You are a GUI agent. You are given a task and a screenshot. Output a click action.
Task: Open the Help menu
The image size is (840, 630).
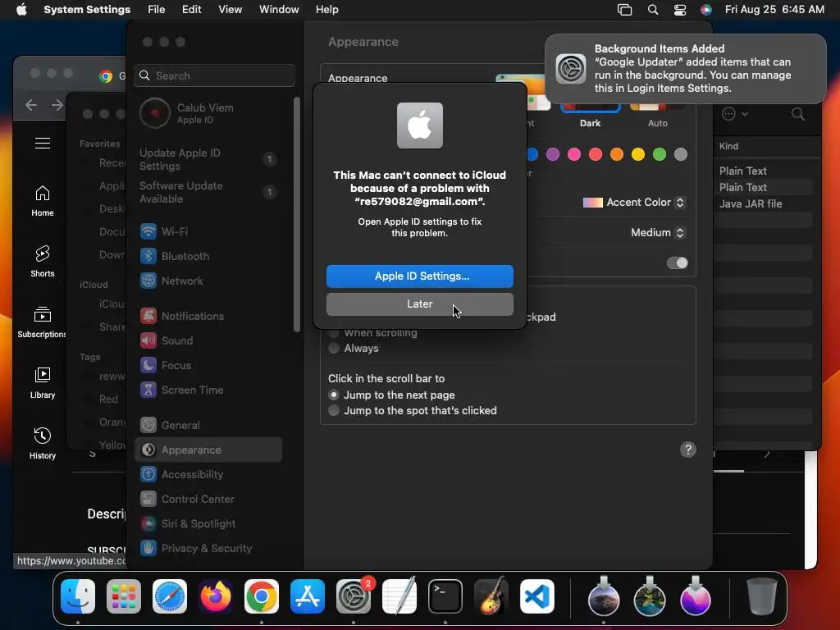point(326,10)
